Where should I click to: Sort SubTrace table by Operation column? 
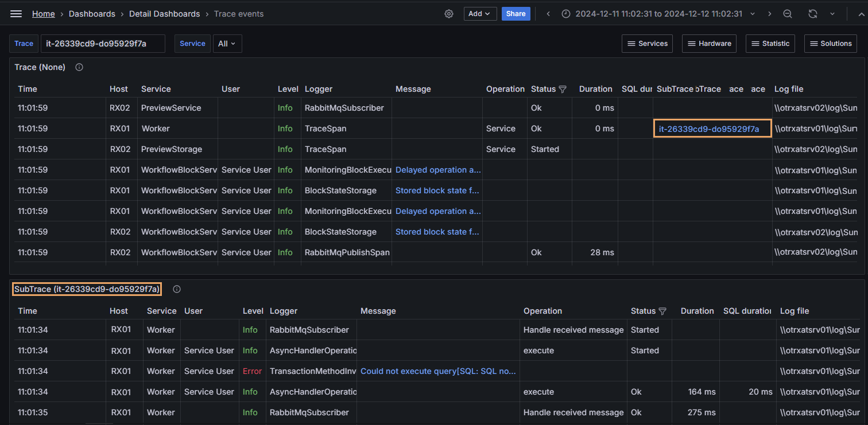click(542, 311)
